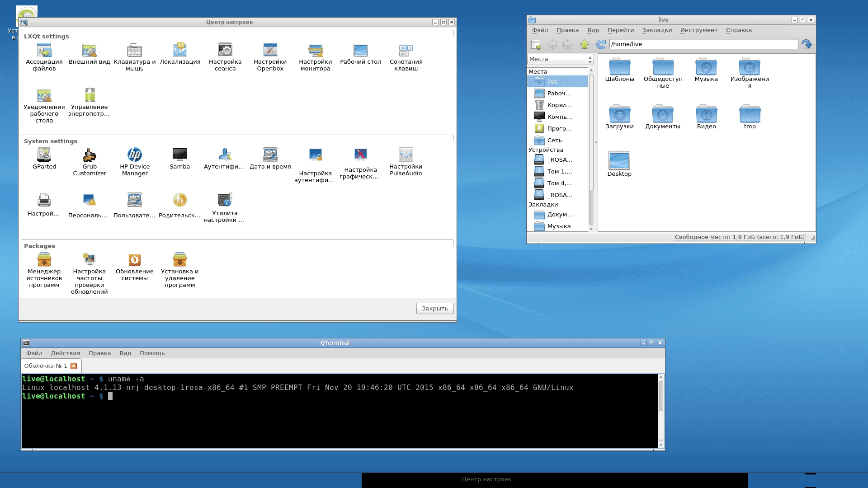
Task: Open Инструмент menu in file manager
Action: coord(699,30)
